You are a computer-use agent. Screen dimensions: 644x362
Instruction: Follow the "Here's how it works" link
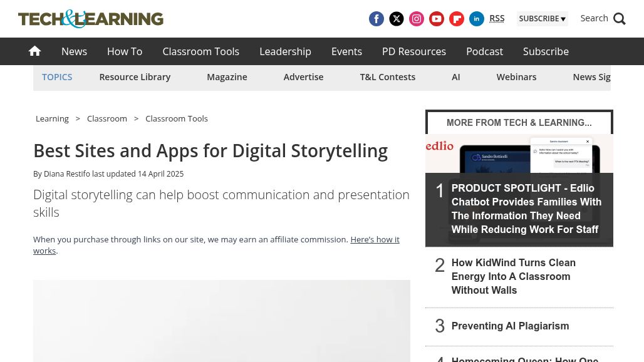(x=217, y=245)
